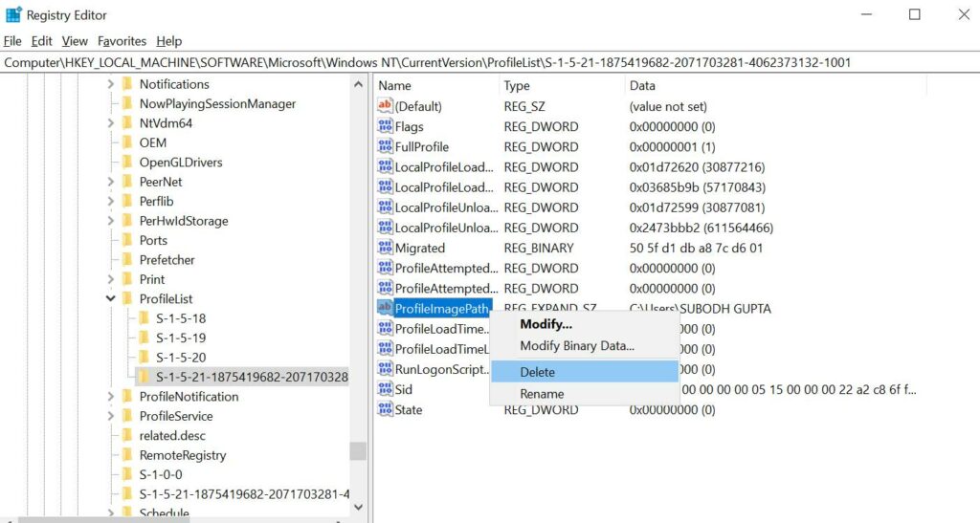Maximize the Registry Editor window
980x523 pixels.
[x=914, y=14]
